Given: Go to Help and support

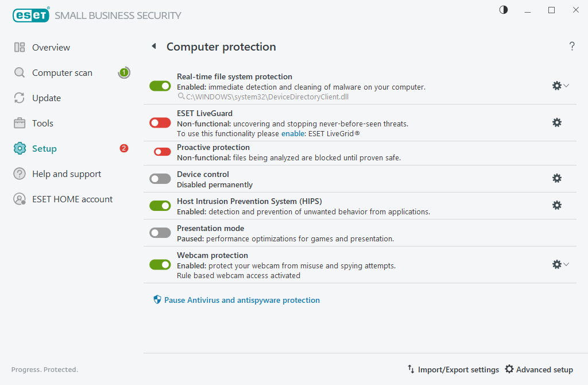Looking at the screenshot, I should (66, 174).
